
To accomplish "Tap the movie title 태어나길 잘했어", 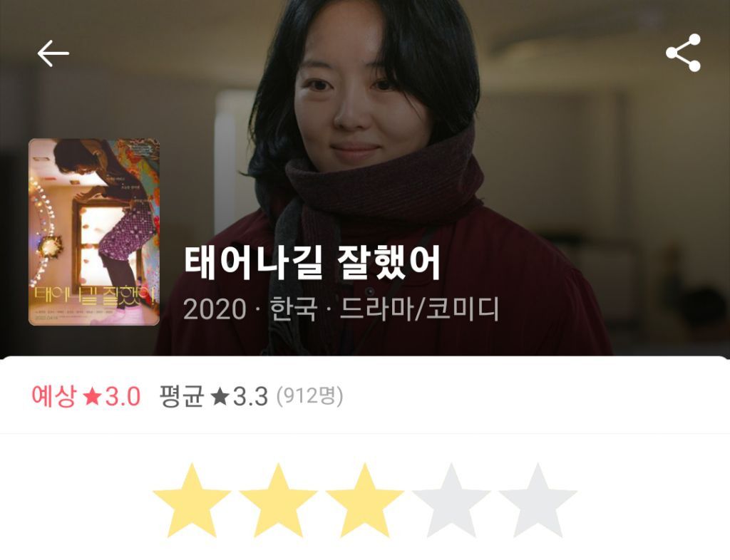I will pyautogui.click(x=312, y=263).
